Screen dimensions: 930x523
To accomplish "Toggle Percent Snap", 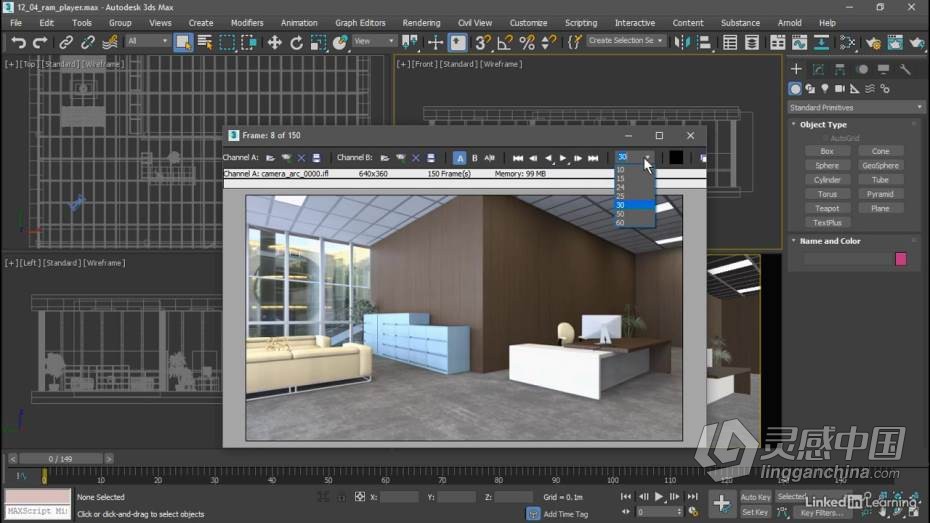I will point(527,42).
